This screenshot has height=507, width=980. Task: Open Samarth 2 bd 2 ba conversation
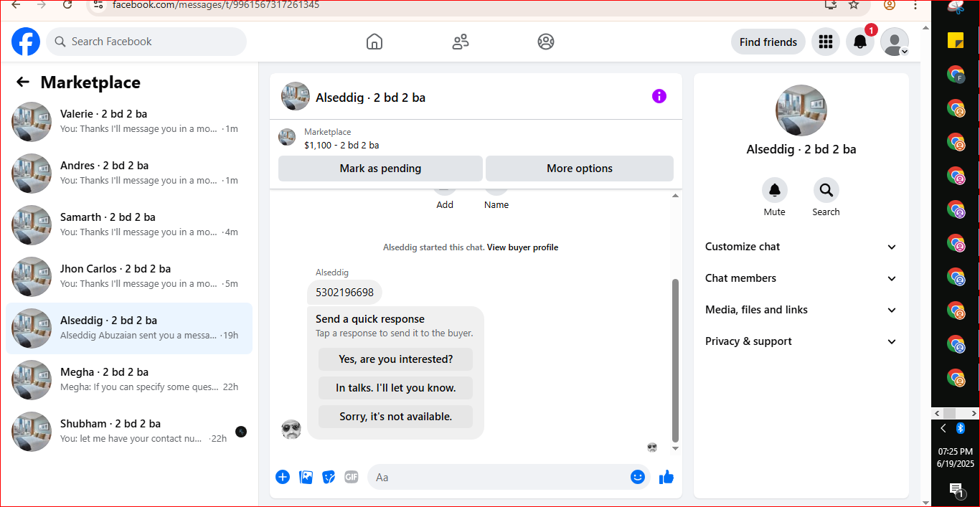pos(129,225)
